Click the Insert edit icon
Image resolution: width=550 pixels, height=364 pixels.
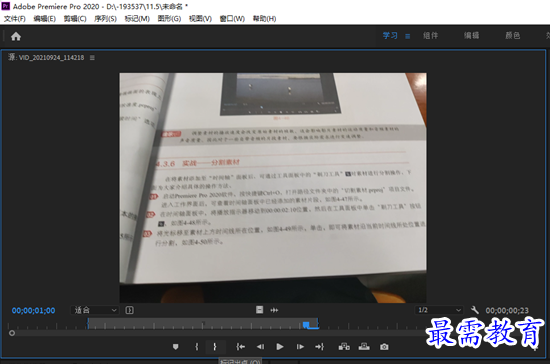point(344,347)
